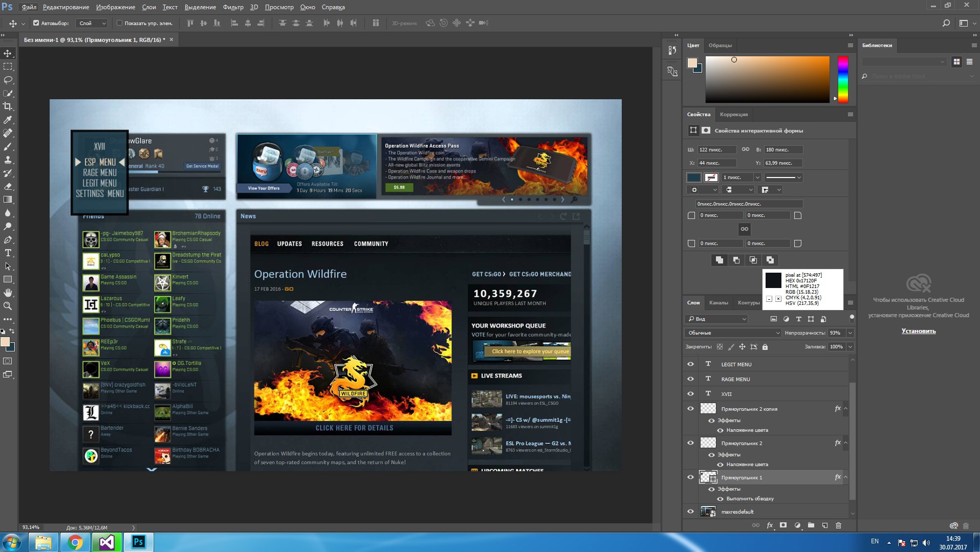The image size is (980, 552).
Task: Open the Файл menu
Action: 29,7
